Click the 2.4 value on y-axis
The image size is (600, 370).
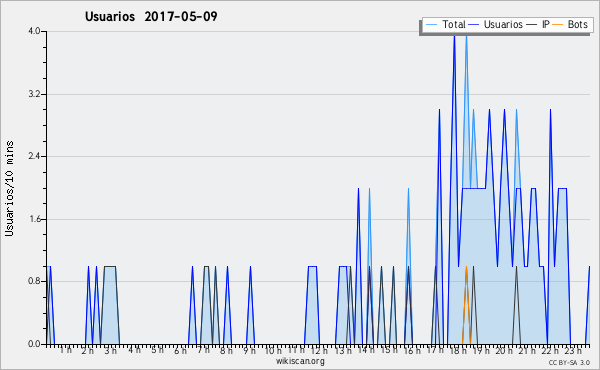click(34, 156)
